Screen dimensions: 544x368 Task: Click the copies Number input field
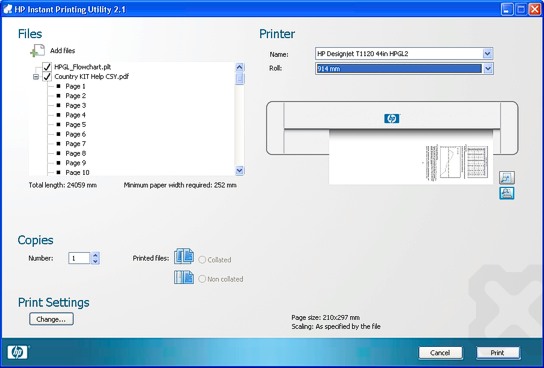click(x=79, y=258)
